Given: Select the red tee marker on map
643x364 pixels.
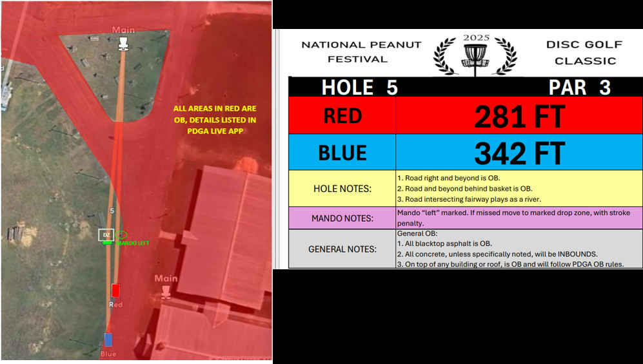Looking at the screenshot, I should point(115,291).
